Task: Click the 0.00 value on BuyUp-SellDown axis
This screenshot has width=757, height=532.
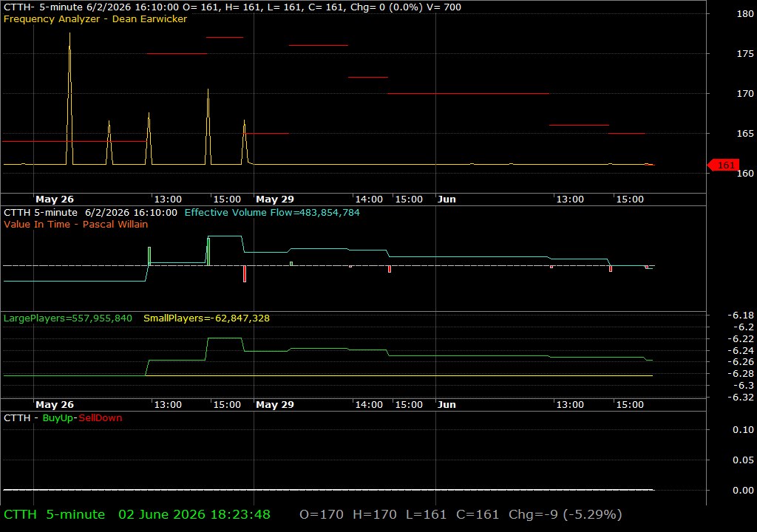Action: coord(743,491)
